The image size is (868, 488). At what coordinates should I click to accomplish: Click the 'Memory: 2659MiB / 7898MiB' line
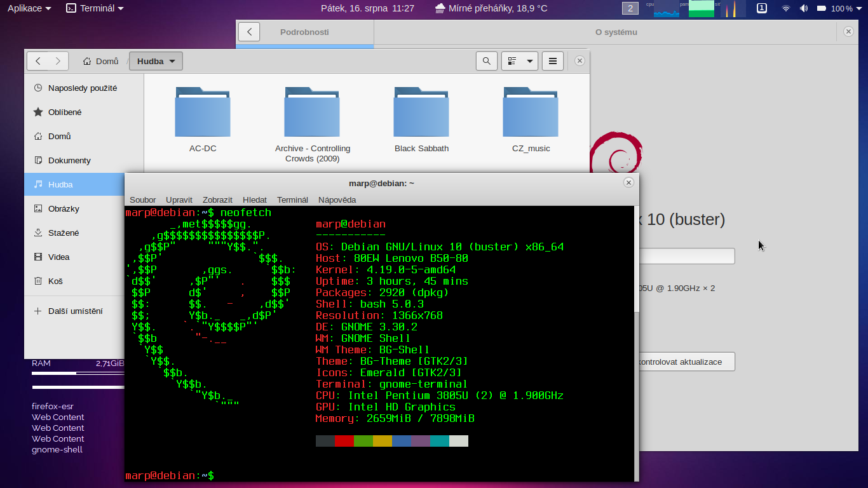click(x=395, y=418)
